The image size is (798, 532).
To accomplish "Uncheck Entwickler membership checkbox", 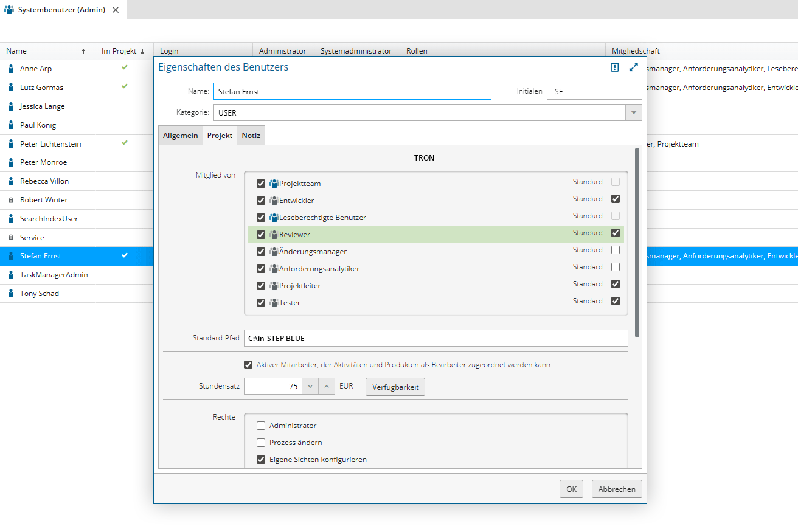I will point(261,201).
